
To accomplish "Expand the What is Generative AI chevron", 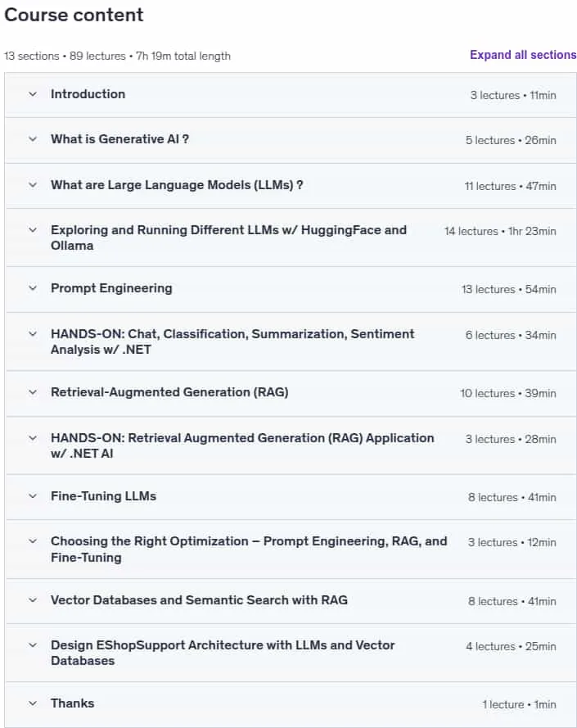I will click(33, 139).
